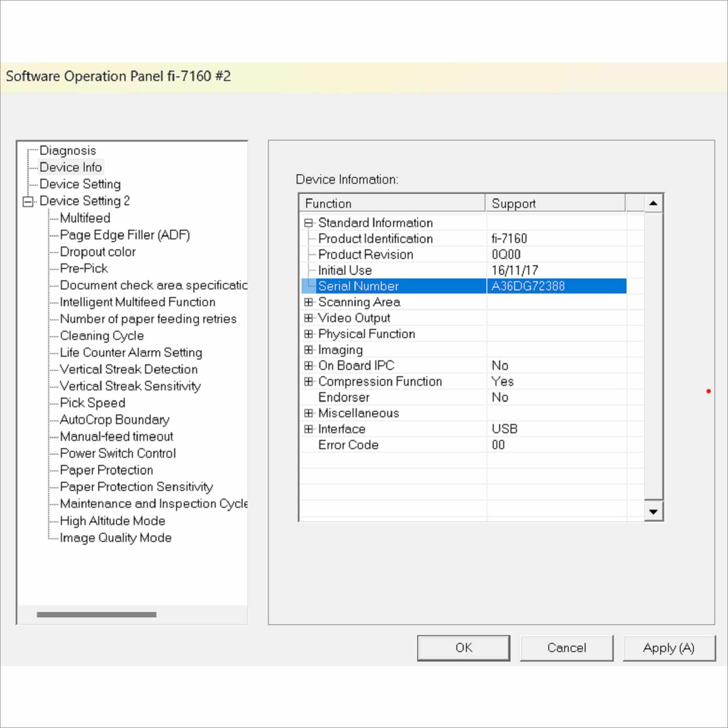Expand the Imaging group

(309, 350)
